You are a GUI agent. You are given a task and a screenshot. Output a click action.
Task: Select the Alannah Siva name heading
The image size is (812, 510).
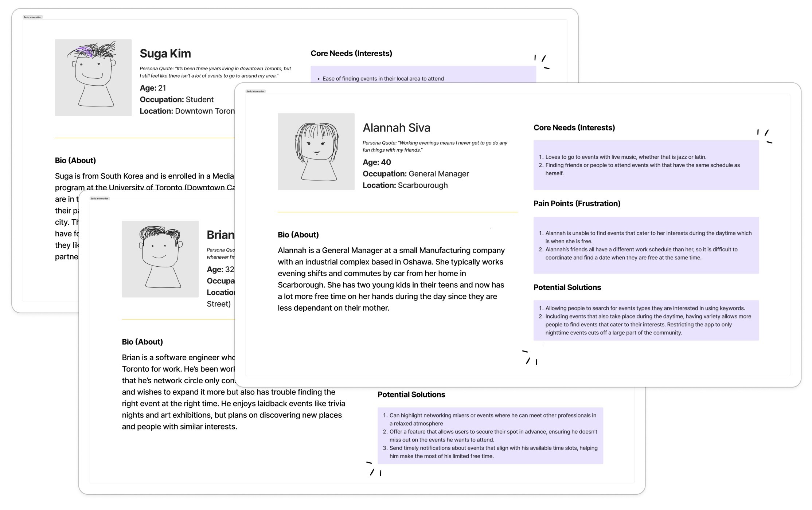tap(396, 128)
